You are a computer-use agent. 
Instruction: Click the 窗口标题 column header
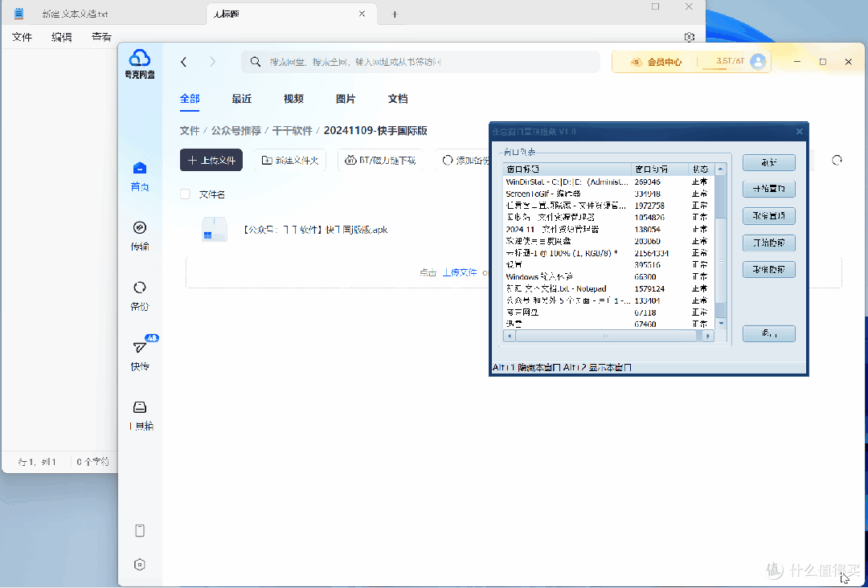coord(567,169)
